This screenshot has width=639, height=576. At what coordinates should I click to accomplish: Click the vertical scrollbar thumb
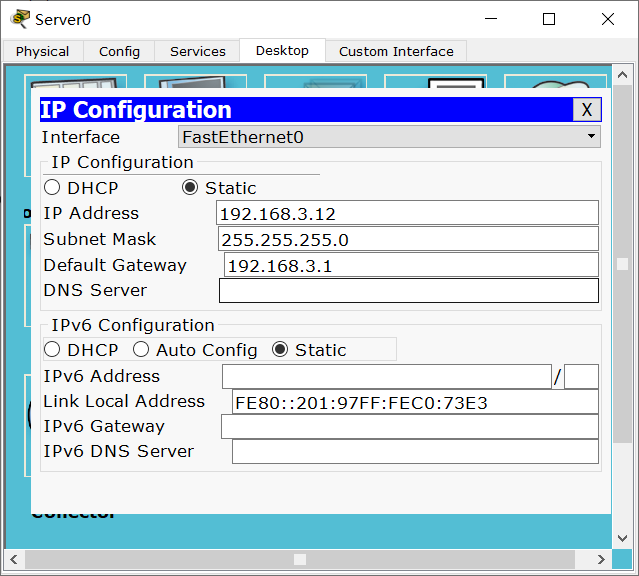coord(622,264)
